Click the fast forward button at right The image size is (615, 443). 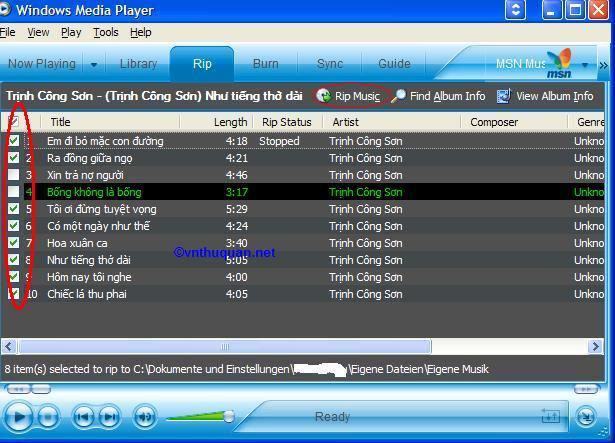click(x=586, y=389)
